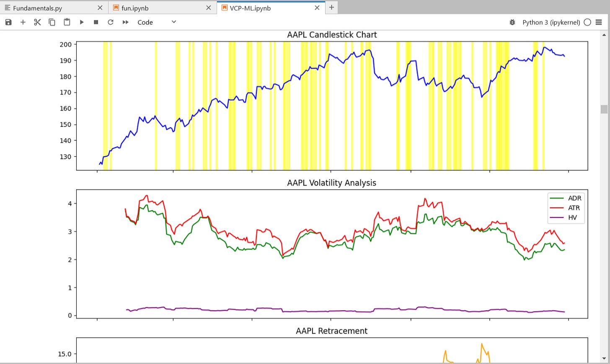610x364 pixels.
Task: Close the Fundamentals.py tab
Action: 100,8
